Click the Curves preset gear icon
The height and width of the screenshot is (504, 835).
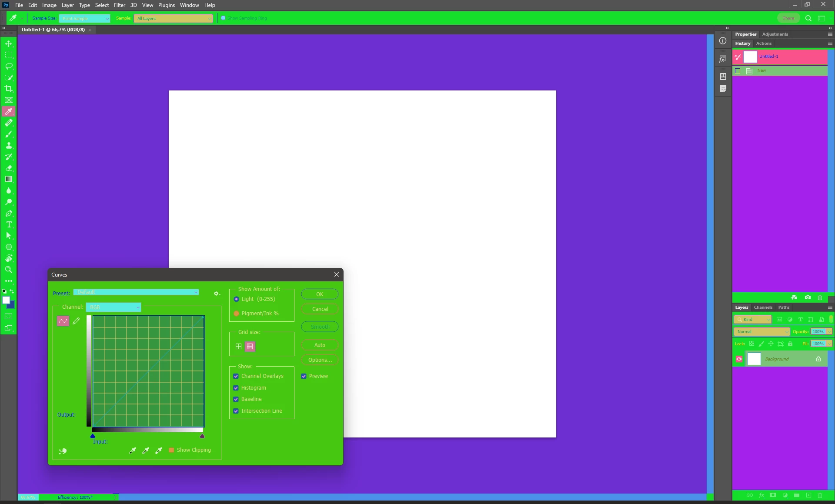coord(216,294)
